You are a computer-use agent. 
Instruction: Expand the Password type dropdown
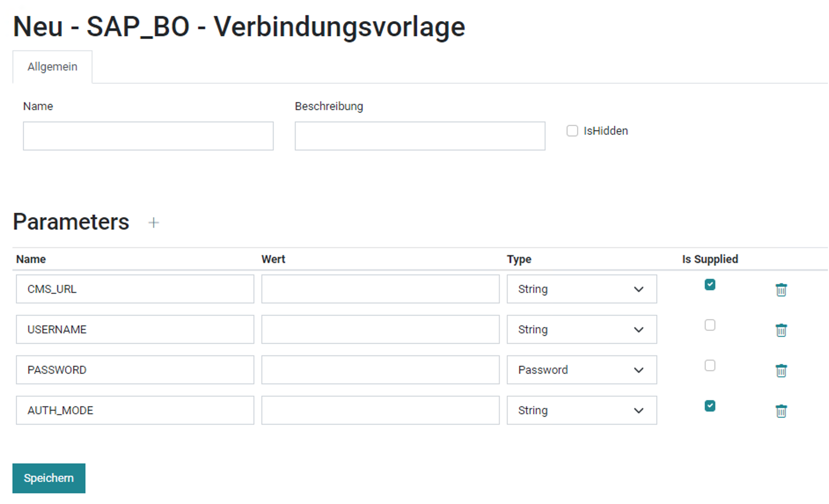coord(582,370)
